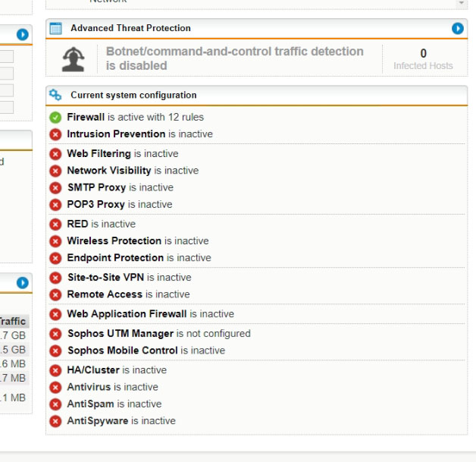The image size is (476, 462).
Task: Open AntiSpyware is inactive link
Action: [x=121, y=421]
